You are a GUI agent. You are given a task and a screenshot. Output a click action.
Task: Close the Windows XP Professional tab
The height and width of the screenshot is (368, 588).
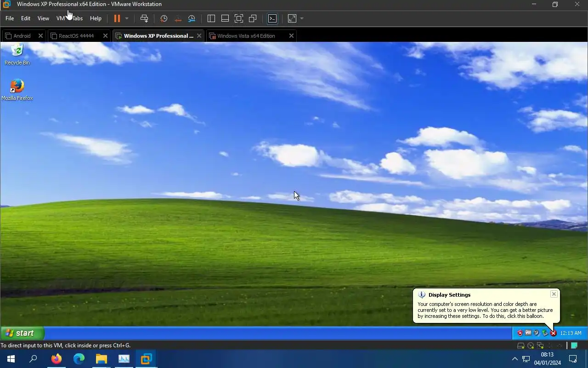click(199, 36)
